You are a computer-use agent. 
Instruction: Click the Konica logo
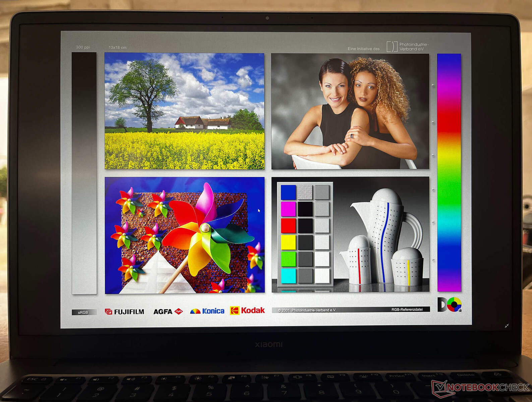207,311
